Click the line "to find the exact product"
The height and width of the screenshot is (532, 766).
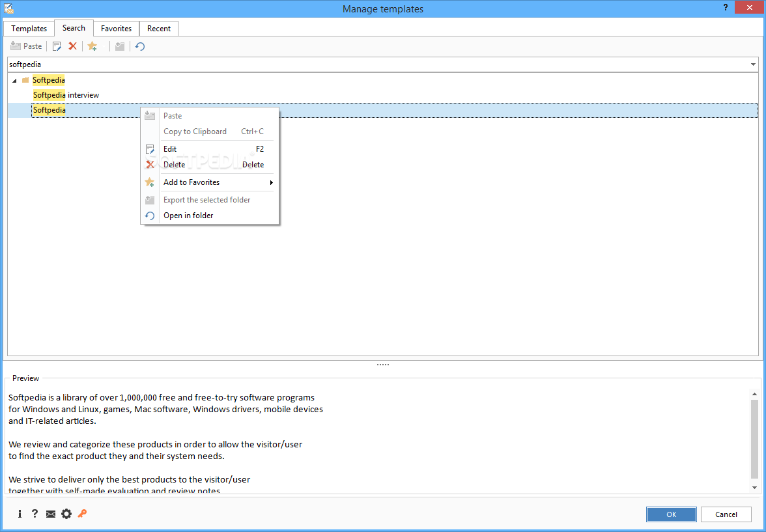tap(116, 456)
